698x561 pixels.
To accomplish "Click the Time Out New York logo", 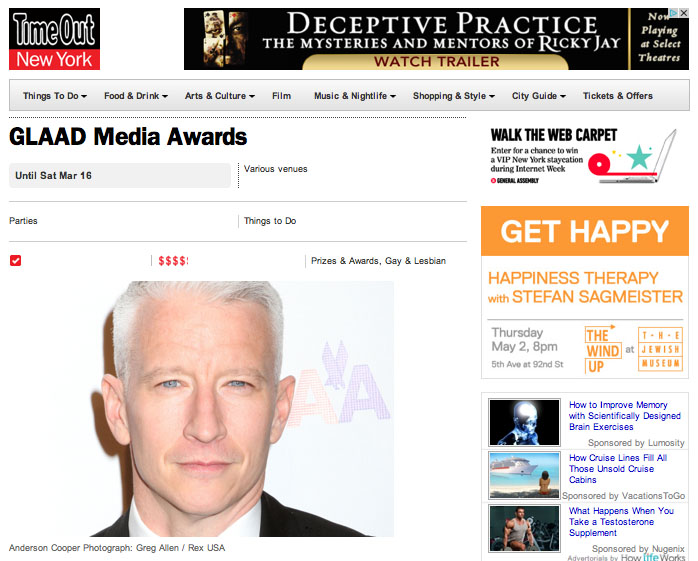I will (x=54, y=39).
